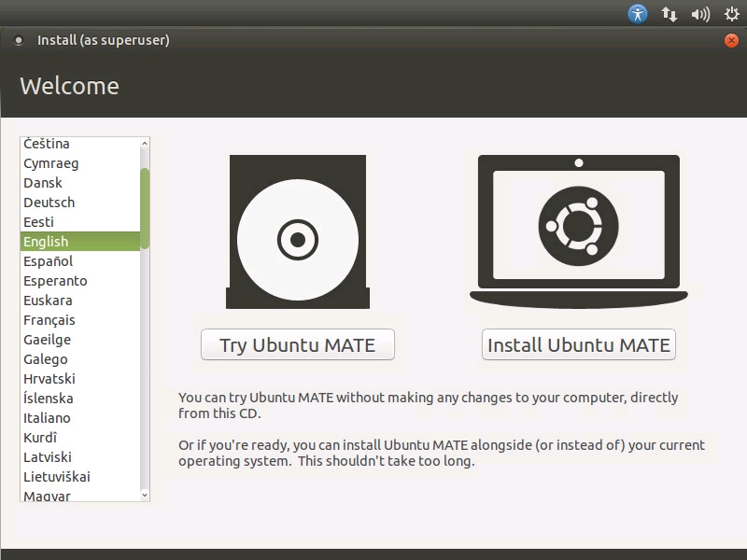Click the Try Ubuntu MATE button

pos(298,344)
